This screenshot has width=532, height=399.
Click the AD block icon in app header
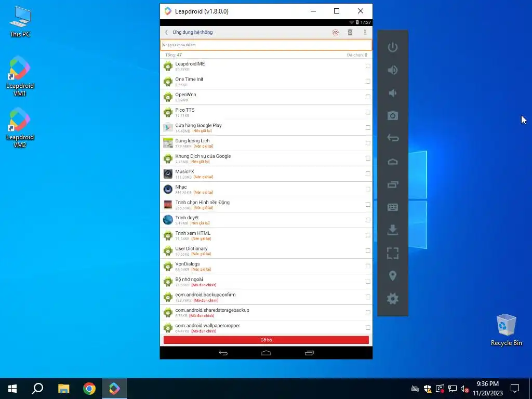(x=335, y=32)
